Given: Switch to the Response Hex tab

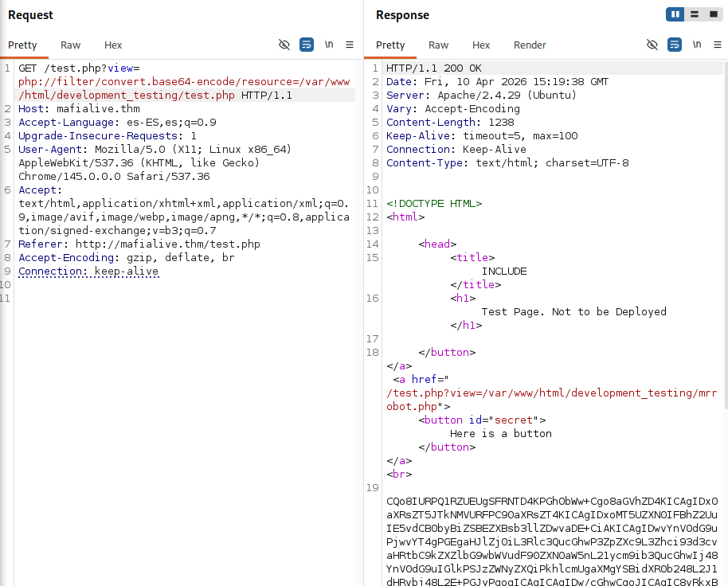Looking at the screenshot, I should 481,45.
